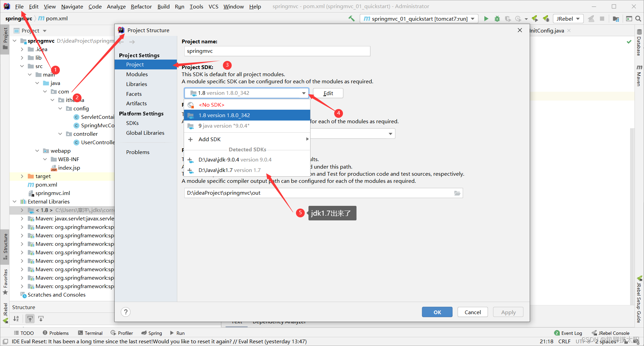Click the forward navigation arrow in dialog
The width and height of the screenshot is (644, 346).
pos(132,42)
